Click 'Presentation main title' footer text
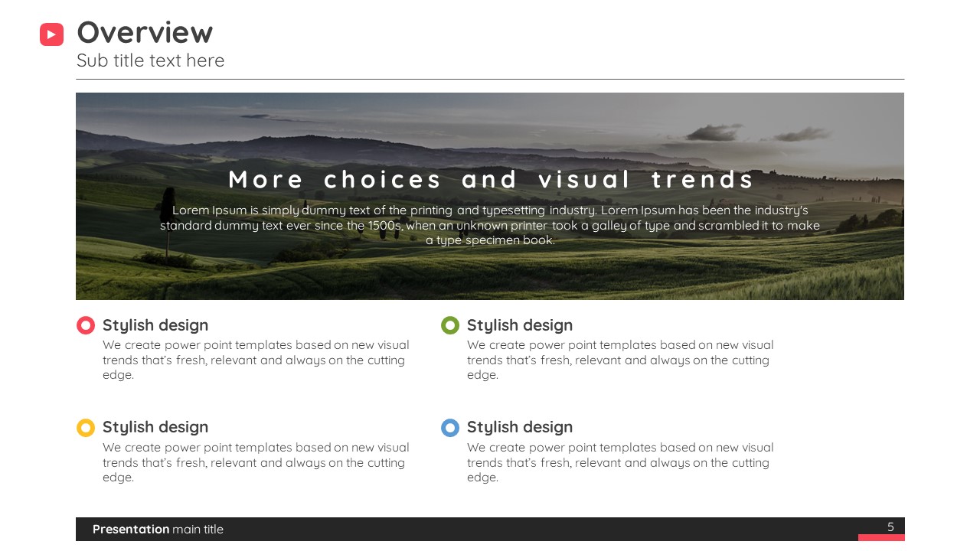The width and height of the screenshot is (980, 551). (x=158, y=529)
